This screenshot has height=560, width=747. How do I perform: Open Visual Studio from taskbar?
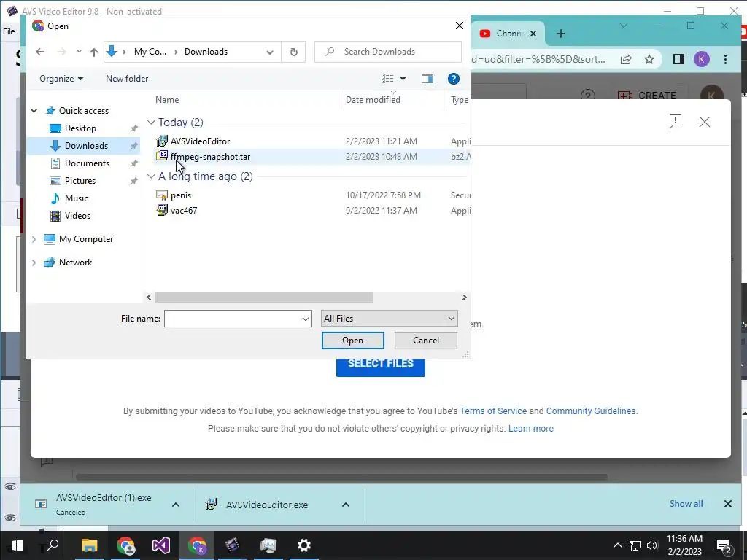[x=161, y=545]
